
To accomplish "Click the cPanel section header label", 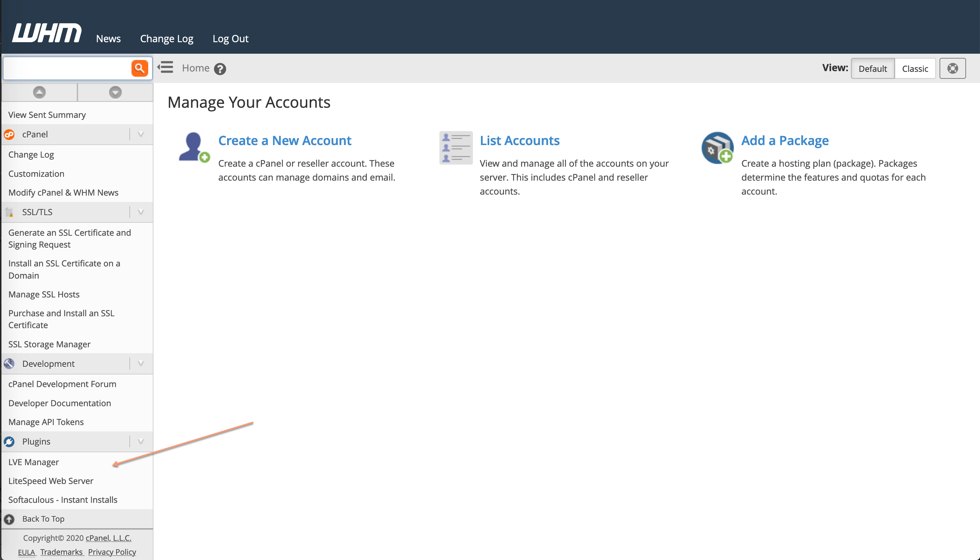I will tap(35, 134).
